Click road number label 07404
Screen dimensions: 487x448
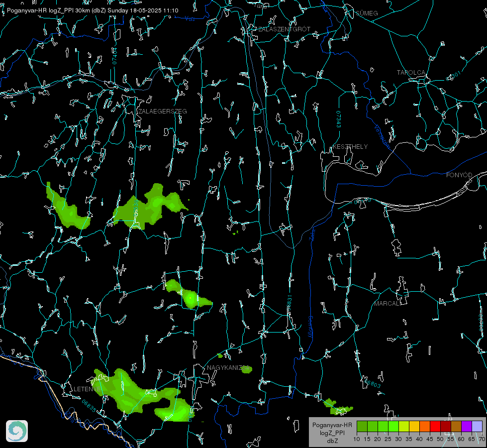pyautogui.click(x=114, y=56)
